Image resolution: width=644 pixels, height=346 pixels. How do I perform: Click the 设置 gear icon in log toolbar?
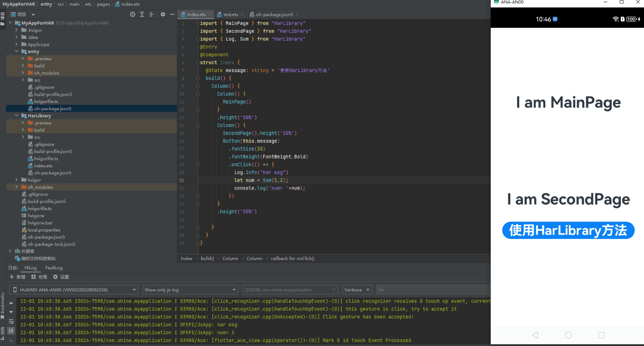(x=55, y=277)
